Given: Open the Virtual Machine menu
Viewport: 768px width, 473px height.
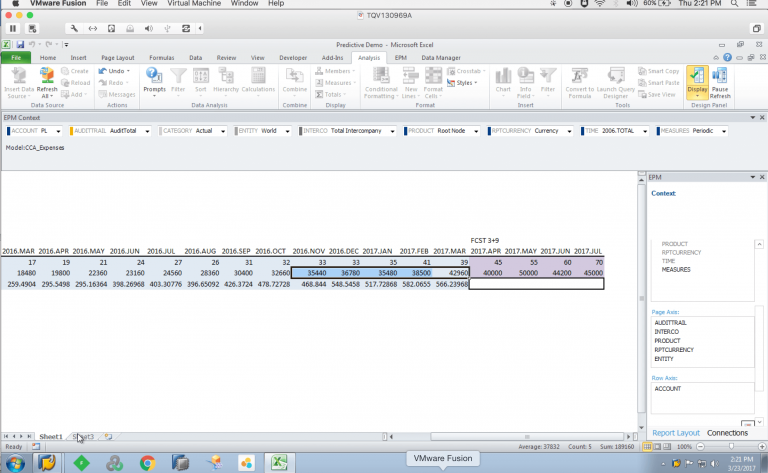Looking at the screenshot, I should coord(194,3).
